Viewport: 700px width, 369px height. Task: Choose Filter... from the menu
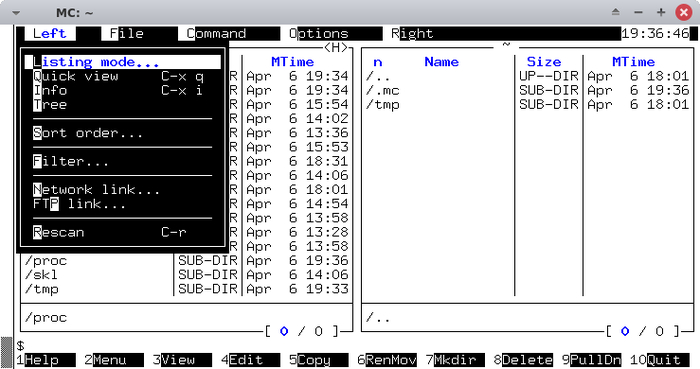(x=123, y=162)
